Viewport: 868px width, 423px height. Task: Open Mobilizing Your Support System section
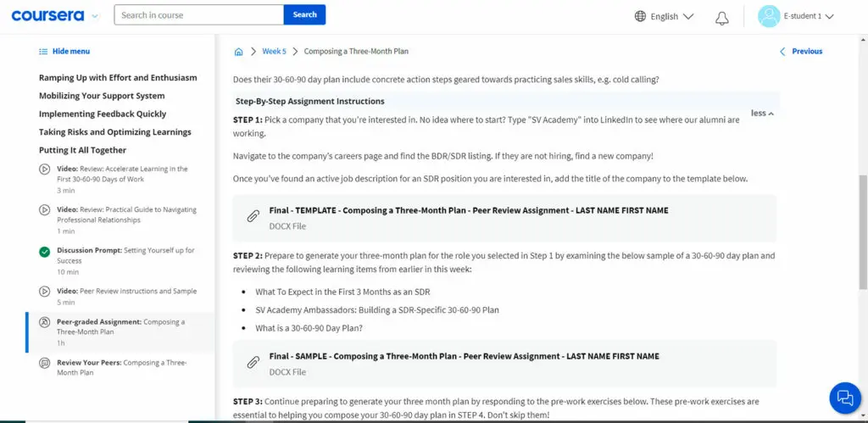[x=102, y=96]
